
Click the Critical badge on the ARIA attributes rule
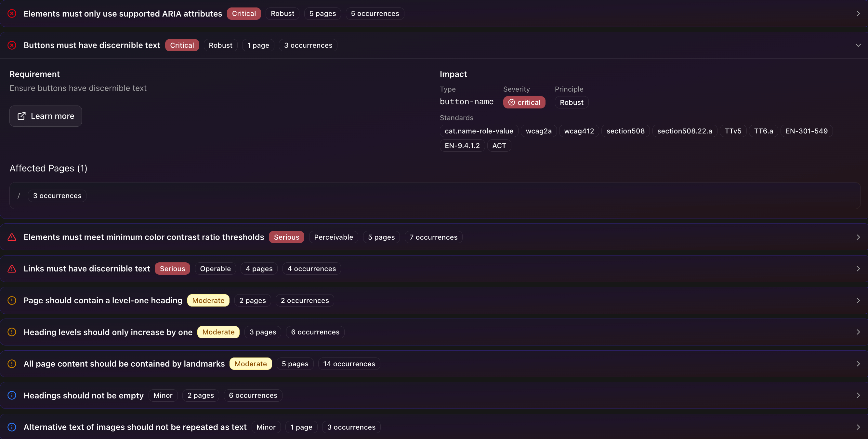[x=243, y=13]
